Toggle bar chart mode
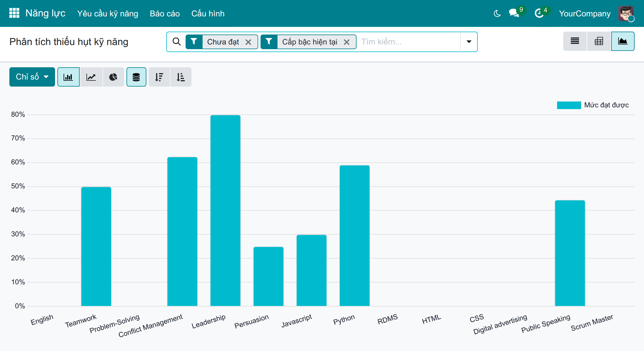The height and width of the screenshot is (351, 644). 68,77
